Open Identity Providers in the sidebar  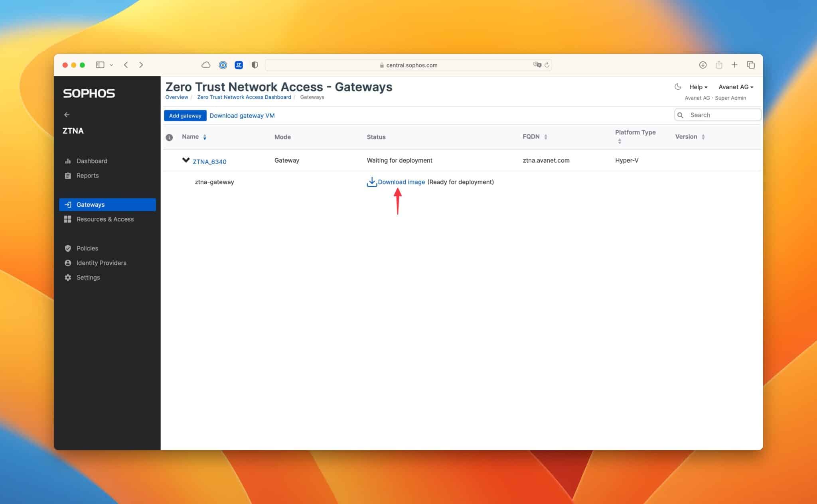coord(101,263)
